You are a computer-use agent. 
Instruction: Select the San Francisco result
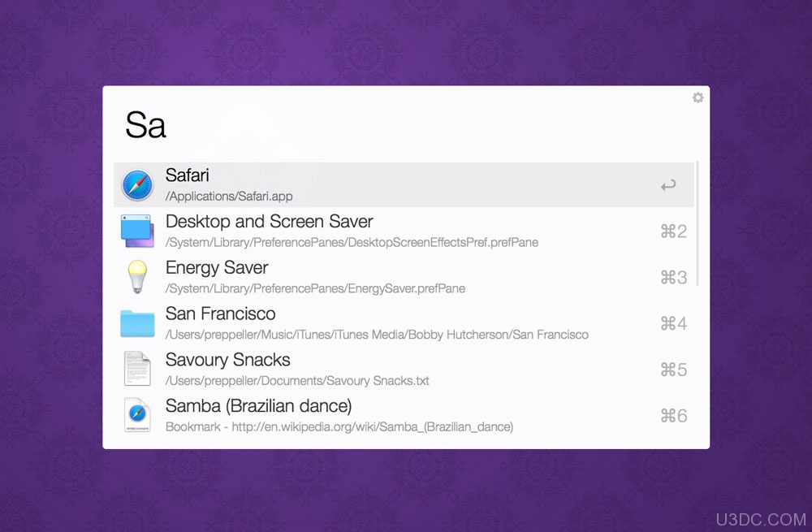pyautogui.click(x=404, y=323)
